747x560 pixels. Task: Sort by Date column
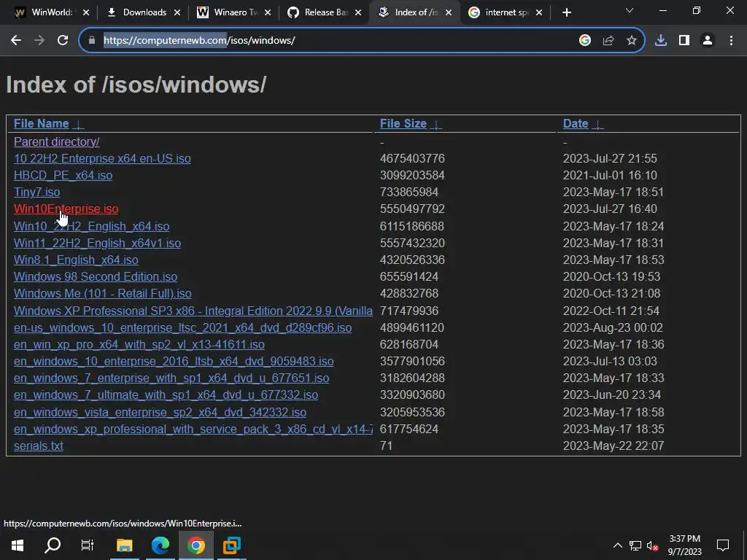(583, 124)
